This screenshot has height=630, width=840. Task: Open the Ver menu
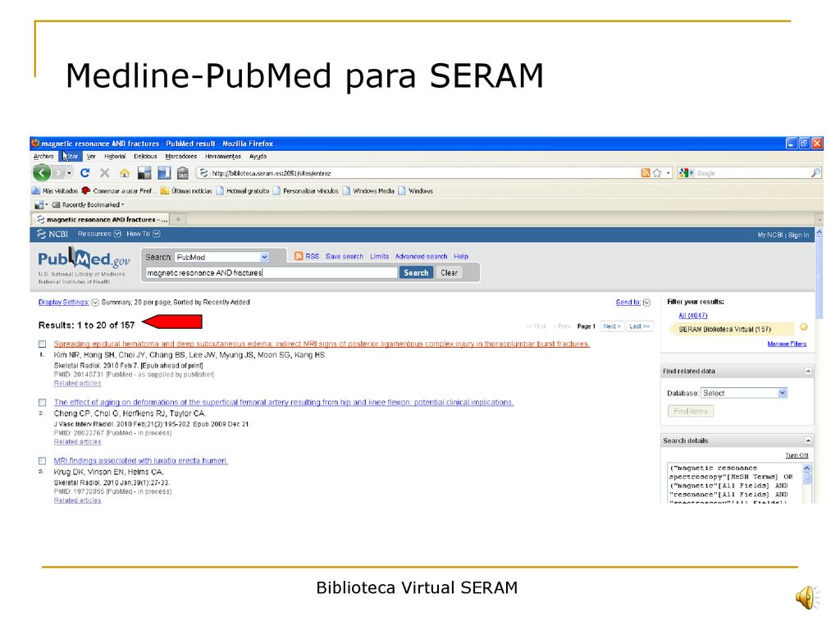click(x=91, y=157)
